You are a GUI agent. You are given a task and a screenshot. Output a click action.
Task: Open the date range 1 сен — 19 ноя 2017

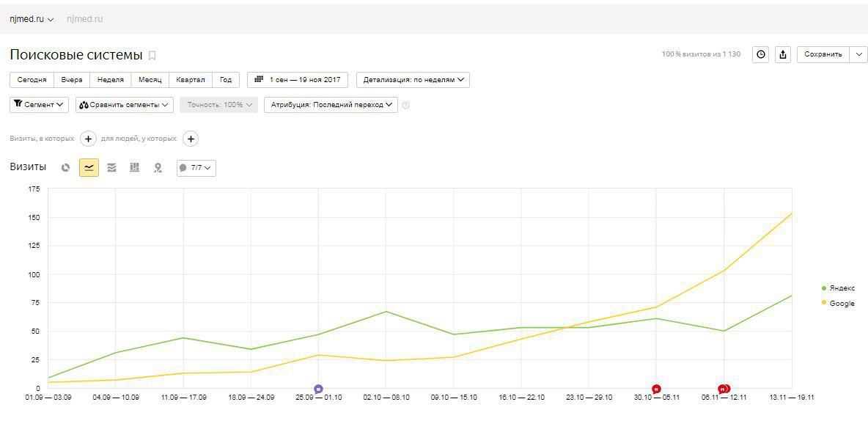coord(298,80)
